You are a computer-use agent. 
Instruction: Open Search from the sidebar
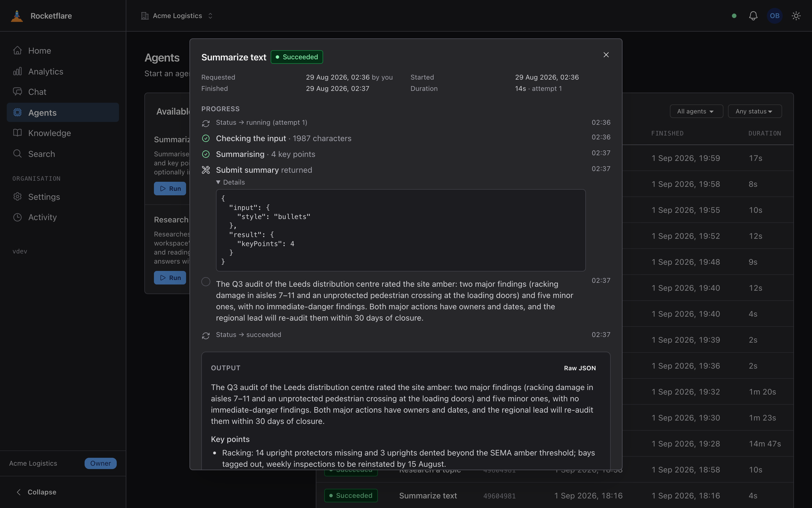coord(63,154)
